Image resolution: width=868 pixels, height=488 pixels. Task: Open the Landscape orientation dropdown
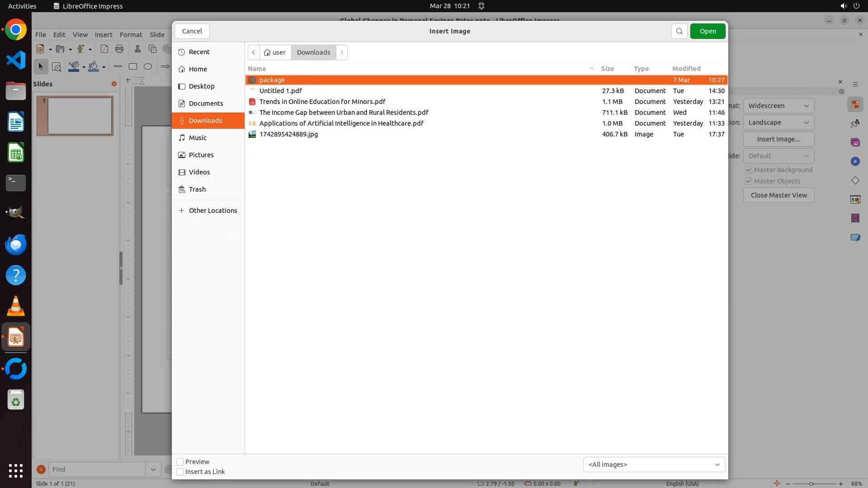(778, 122)
